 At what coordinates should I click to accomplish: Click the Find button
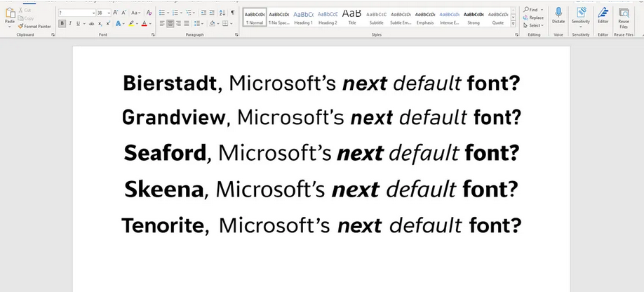click(x=531, y=10)
